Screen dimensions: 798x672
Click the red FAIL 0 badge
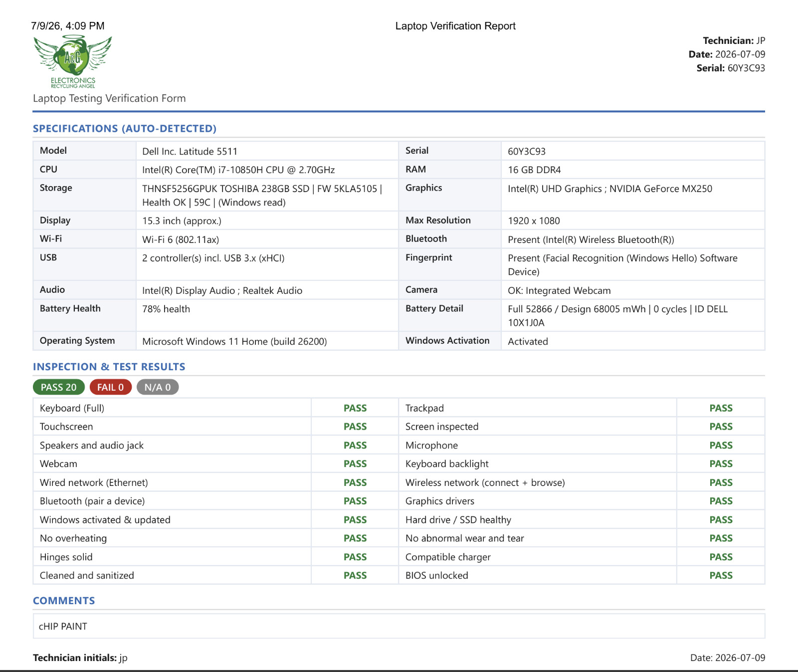(x=111, y=387)
